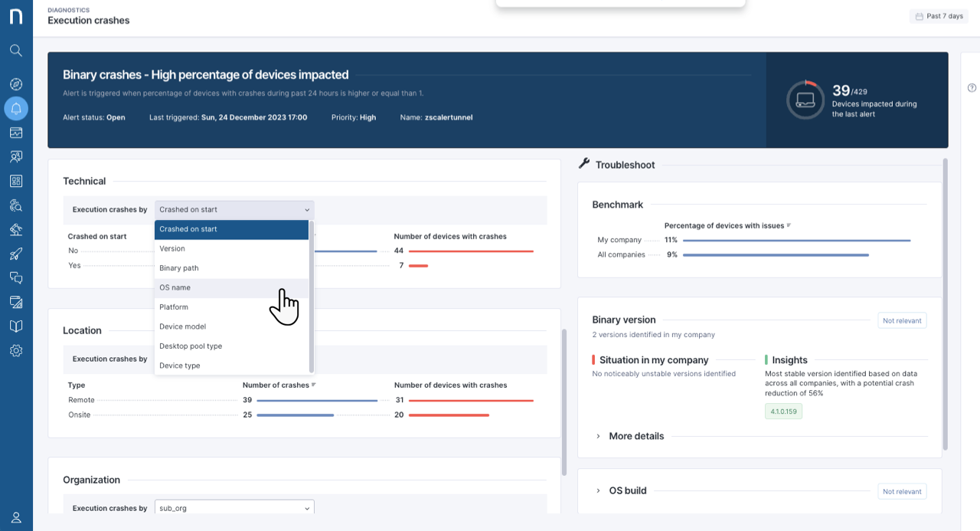Screen dimensions: 980x531
Task: Open the chat bubbles icon in sidebar
Action: coord(16,277)
